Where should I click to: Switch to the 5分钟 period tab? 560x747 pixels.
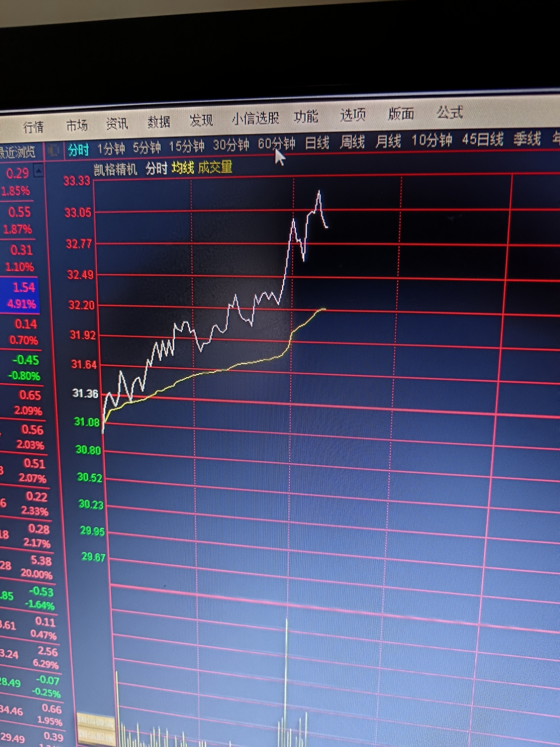click(147, 148)
